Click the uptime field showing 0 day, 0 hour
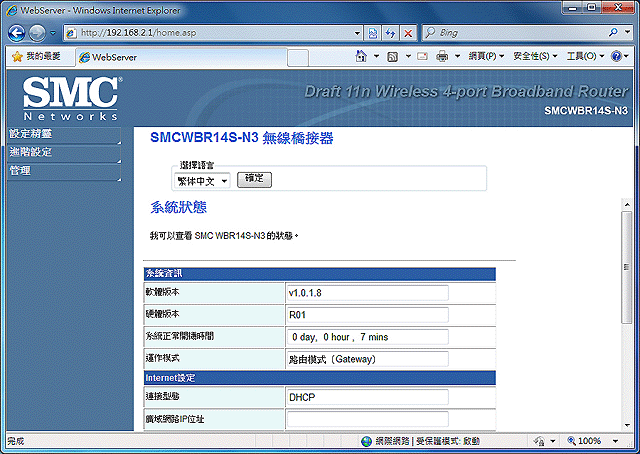This screenshot has width=640, height=454. tap(367, 337)
